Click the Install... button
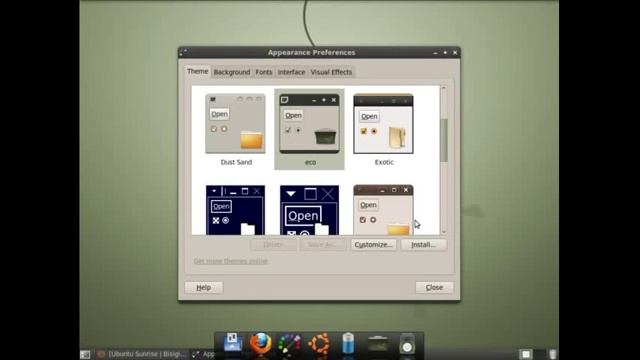 coord(423,244)
